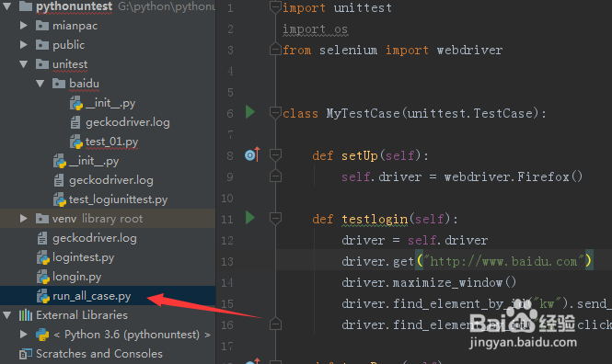This screenshot has width=612, height=364.
Task: Select the root-level geckodriver.log file
Action: (95, 238)
